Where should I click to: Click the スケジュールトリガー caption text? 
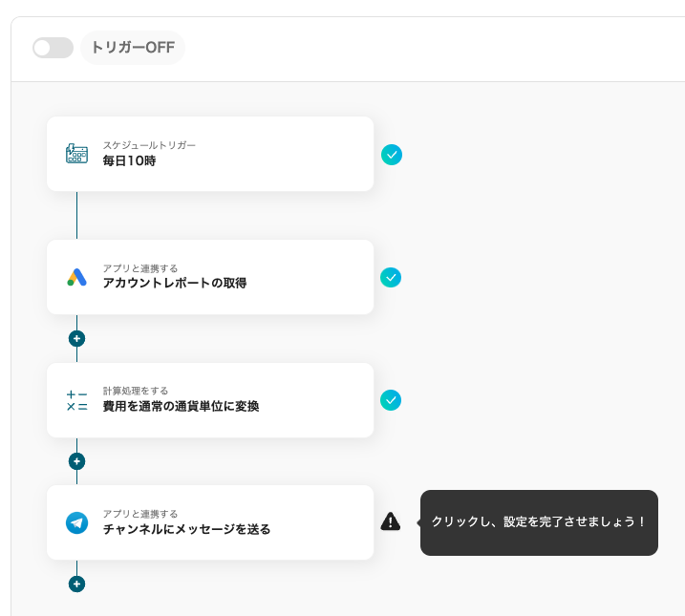tap(149, 145)
